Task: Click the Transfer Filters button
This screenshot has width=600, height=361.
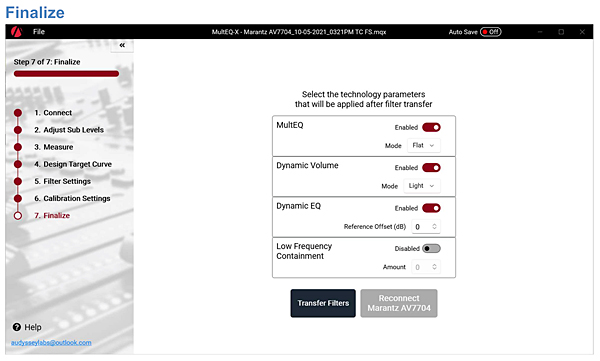Action: (x=323, y=303)
